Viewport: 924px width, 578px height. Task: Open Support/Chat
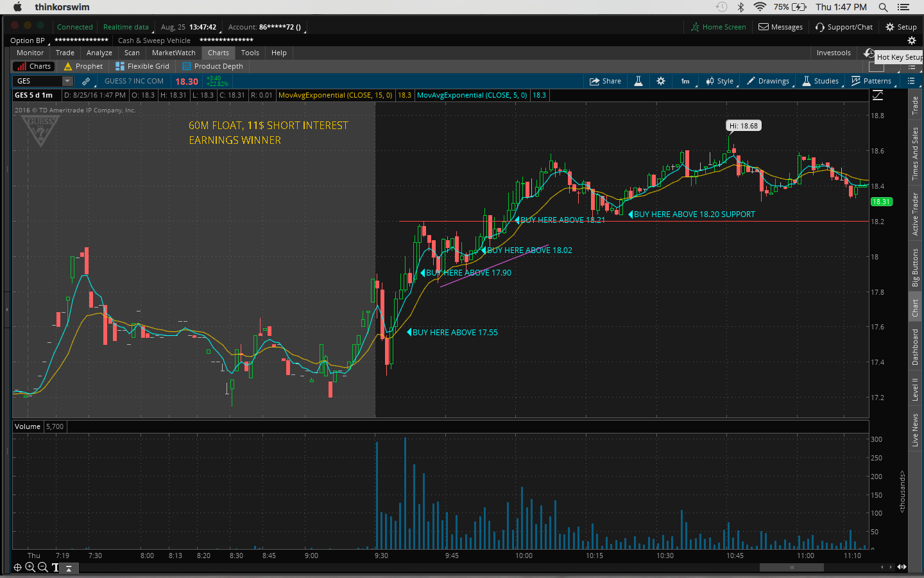tap(844, 27)
